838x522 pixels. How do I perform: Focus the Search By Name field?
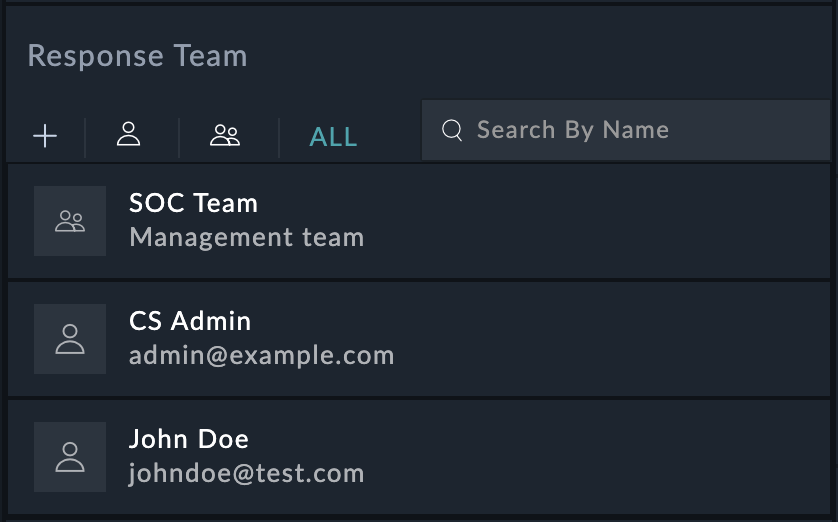tap(640, 131)
